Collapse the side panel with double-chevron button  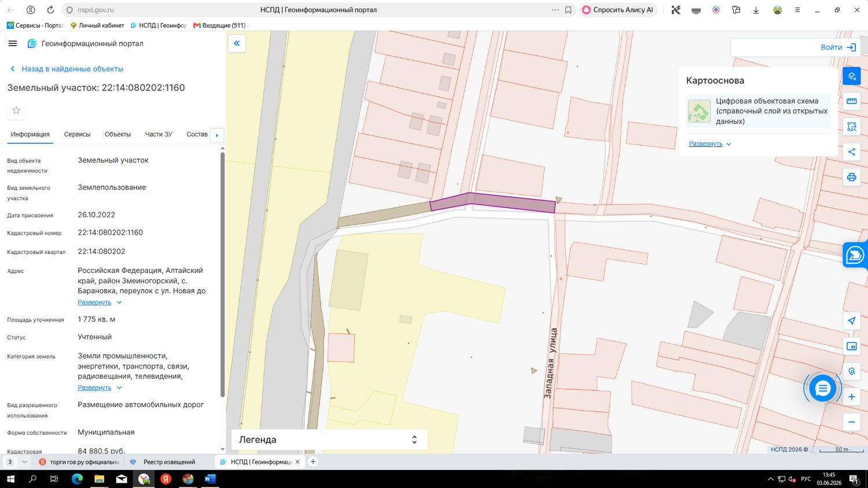237,43
